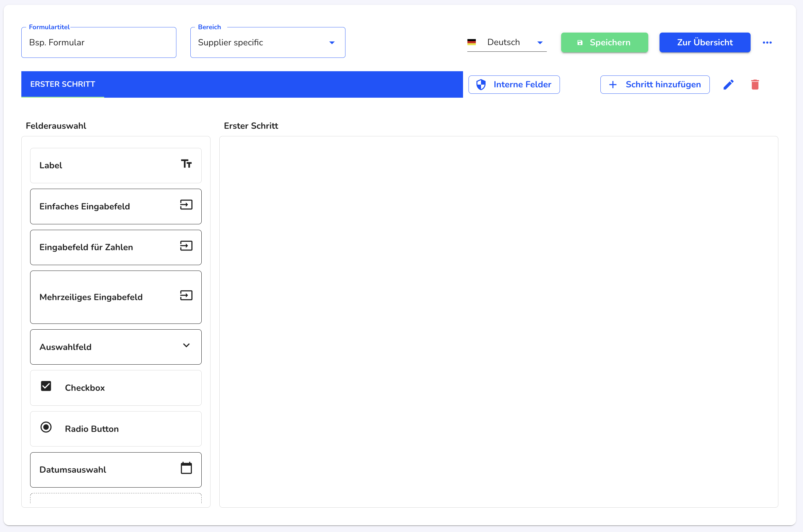Open the Bereich dropdown arrow
803x532 pixels.
tap(332, 43)
